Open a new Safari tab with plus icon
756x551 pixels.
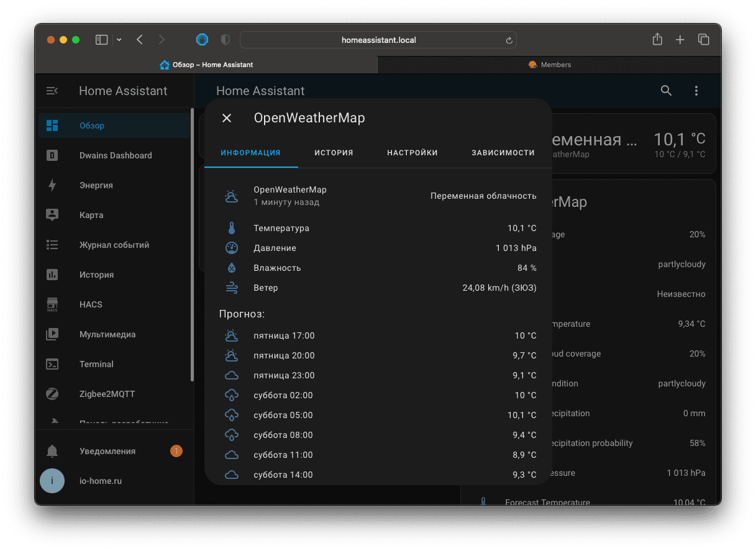[x=680, y=40]
